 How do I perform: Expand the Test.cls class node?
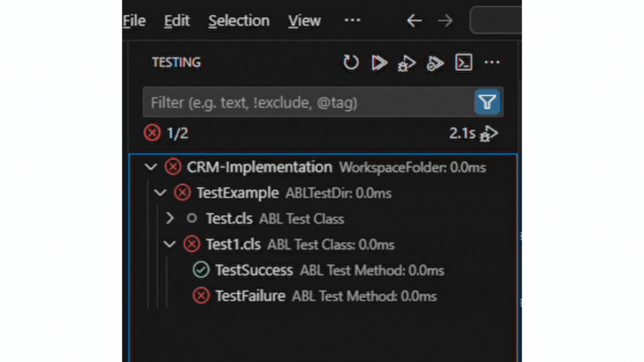171,218
